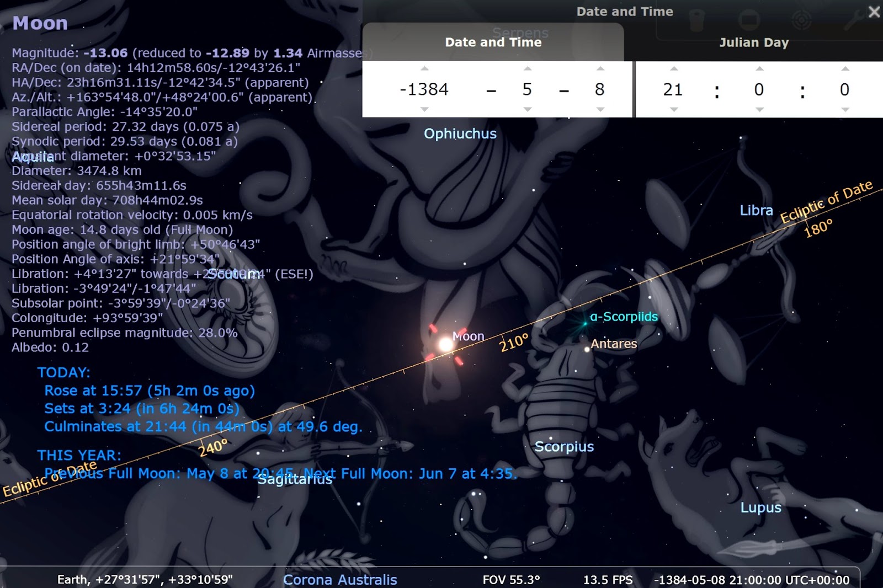Click the Libra constellation label
The image size is (883, 588).
click(x=756, y=210)
